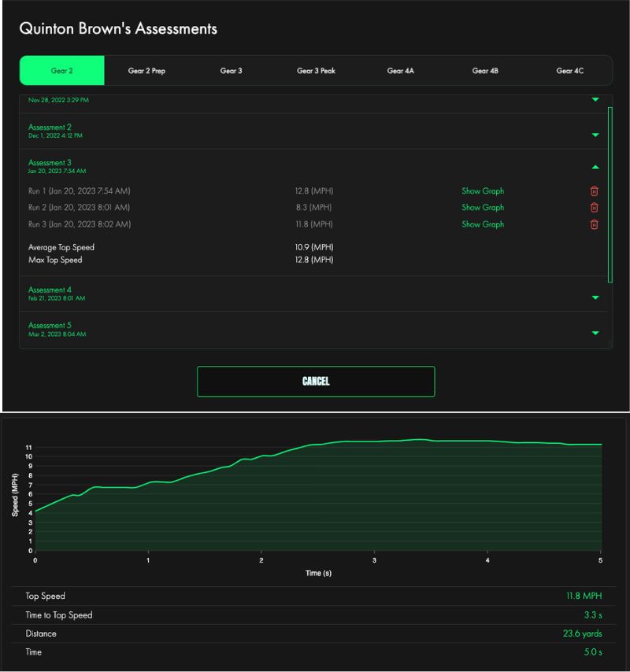
Task: Click Run 2 (Jan 20, 2023 8:01 AM)
Action: (80, 208)
